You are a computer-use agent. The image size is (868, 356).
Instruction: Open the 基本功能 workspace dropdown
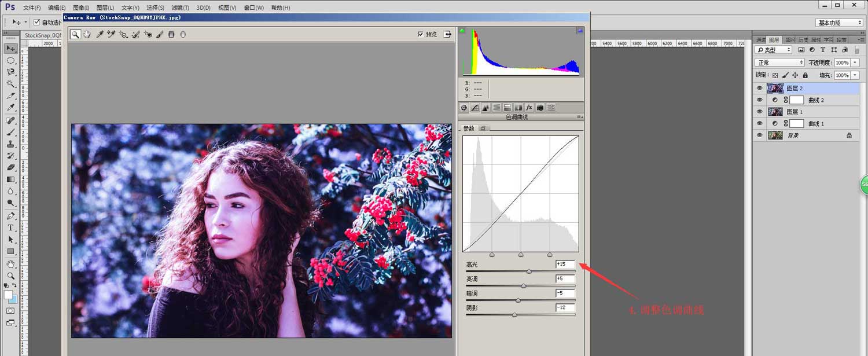pos(839,23)
